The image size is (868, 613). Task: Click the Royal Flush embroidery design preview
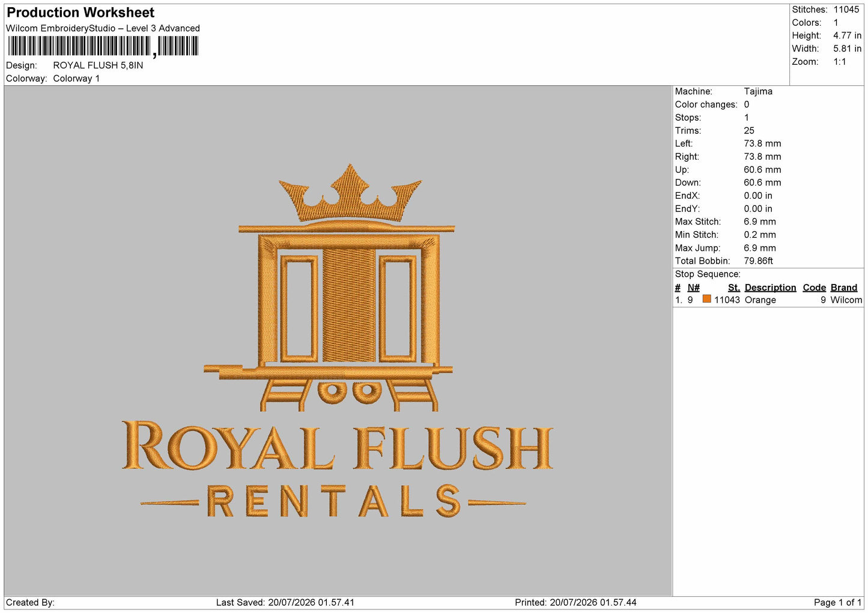coord(338,341)
